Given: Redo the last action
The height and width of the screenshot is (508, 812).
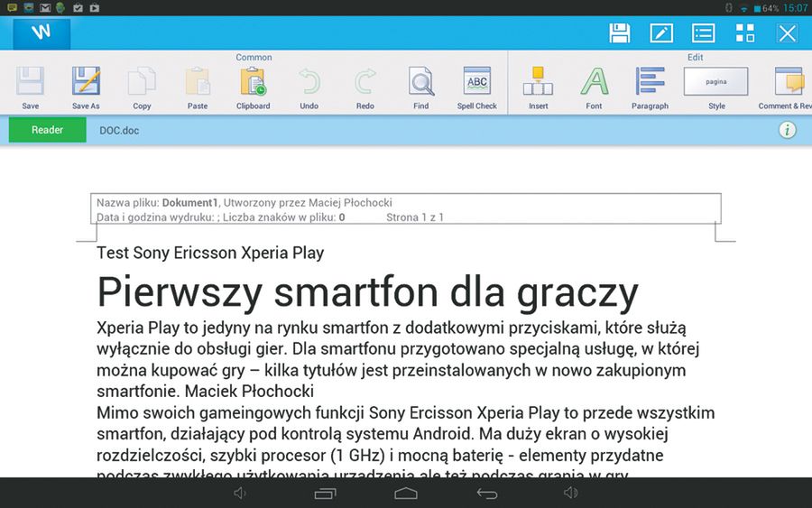Looking at the screenshot, I should coord(365,88).
